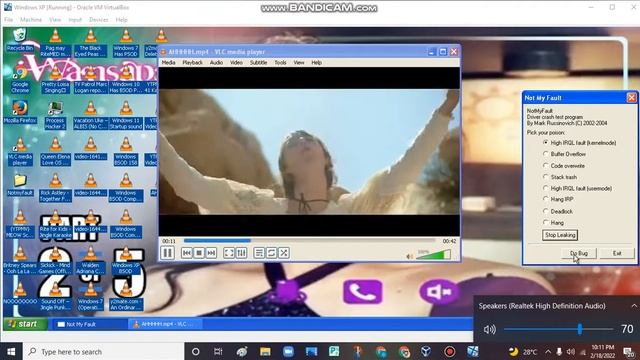The image size is (640, 360).
Task: Select Rick Astley Together file icon
Action: coord(55,188)
